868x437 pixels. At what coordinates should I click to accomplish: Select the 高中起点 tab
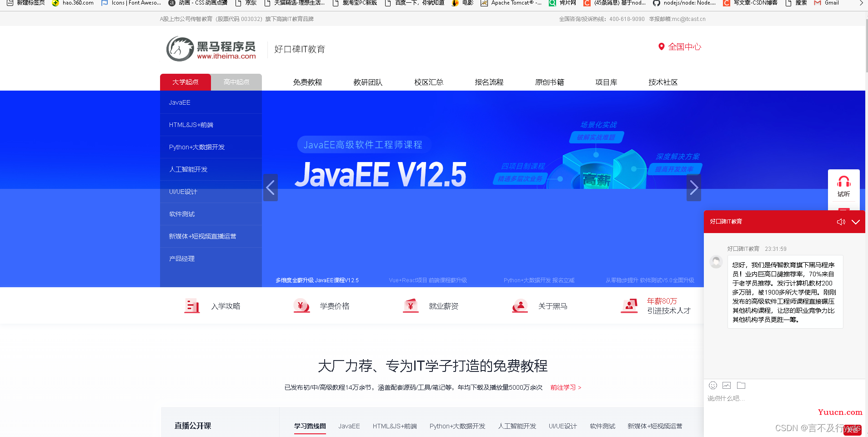click(x=236, y=82)
